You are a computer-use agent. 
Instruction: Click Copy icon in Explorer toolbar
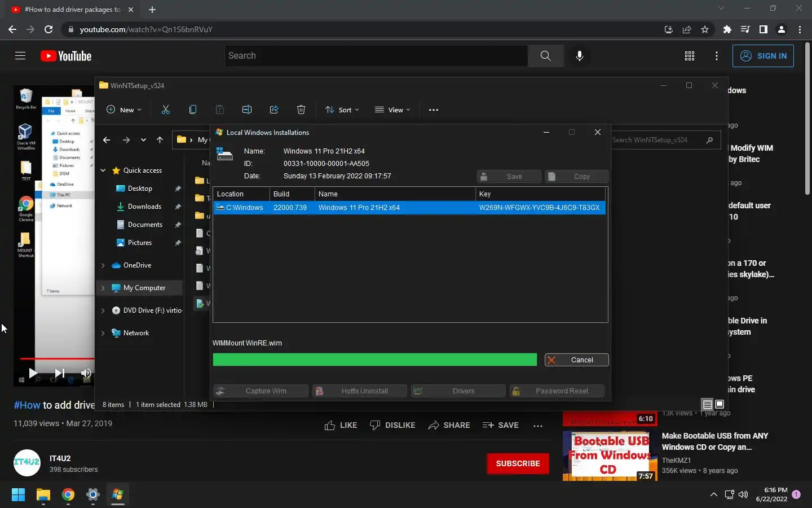pos(193,110)
